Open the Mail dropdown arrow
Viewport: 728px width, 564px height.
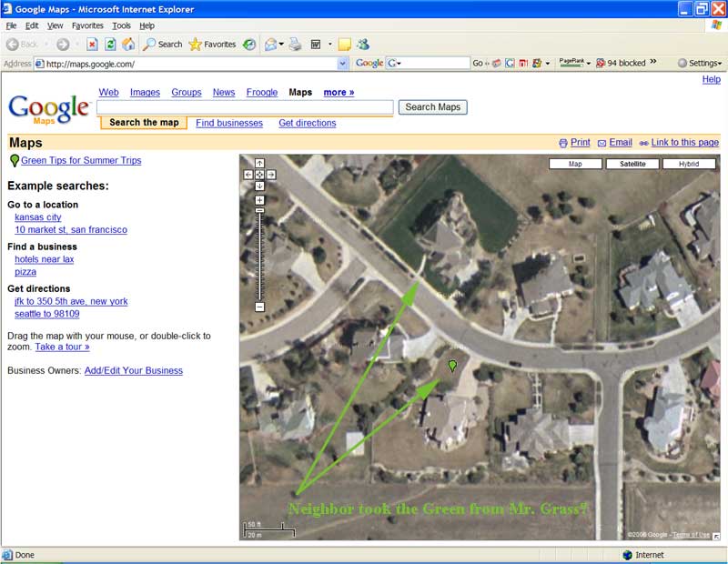281,45
